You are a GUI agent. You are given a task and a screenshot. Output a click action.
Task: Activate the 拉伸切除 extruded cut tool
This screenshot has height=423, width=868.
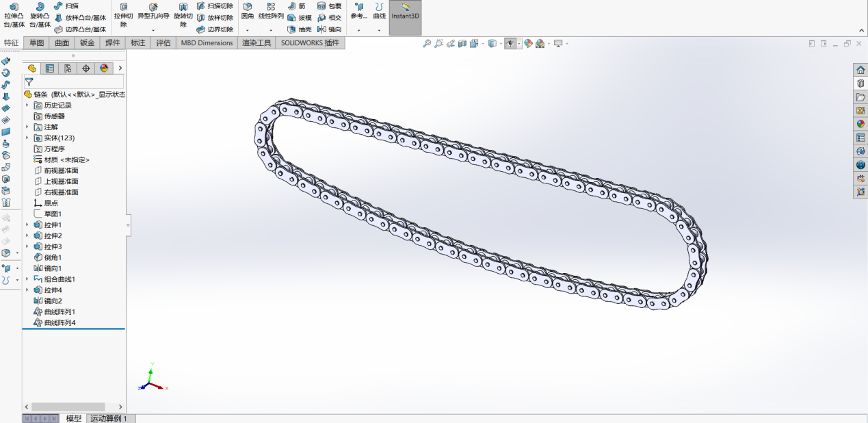click(124, 15)
